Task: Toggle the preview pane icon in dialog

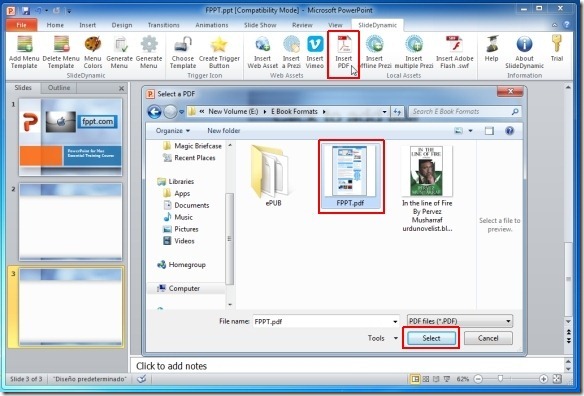Action: (489, 130)
